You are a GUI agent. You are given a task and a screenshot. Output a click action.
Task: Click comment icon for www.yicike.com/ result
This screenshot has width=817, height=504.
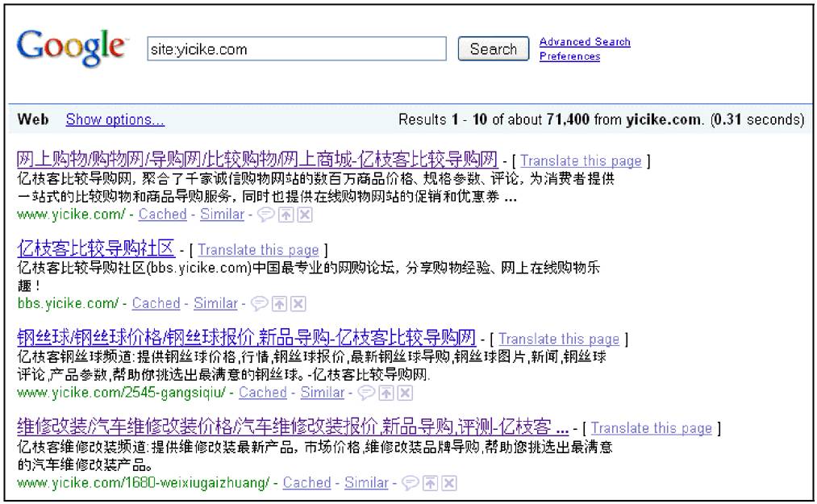pos(265,215)
